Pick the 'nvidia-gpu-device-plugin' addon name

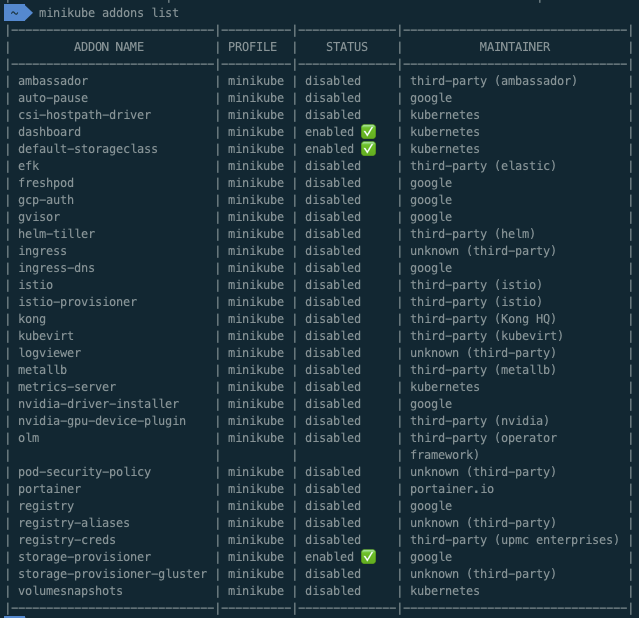pyautogui.click(x=102, y=421)
